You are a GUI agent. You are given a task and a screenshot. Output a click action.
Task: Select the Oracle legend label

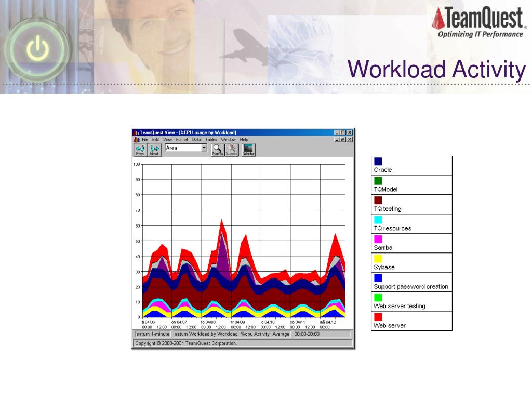pyautogui.click(x=383, y=170)
